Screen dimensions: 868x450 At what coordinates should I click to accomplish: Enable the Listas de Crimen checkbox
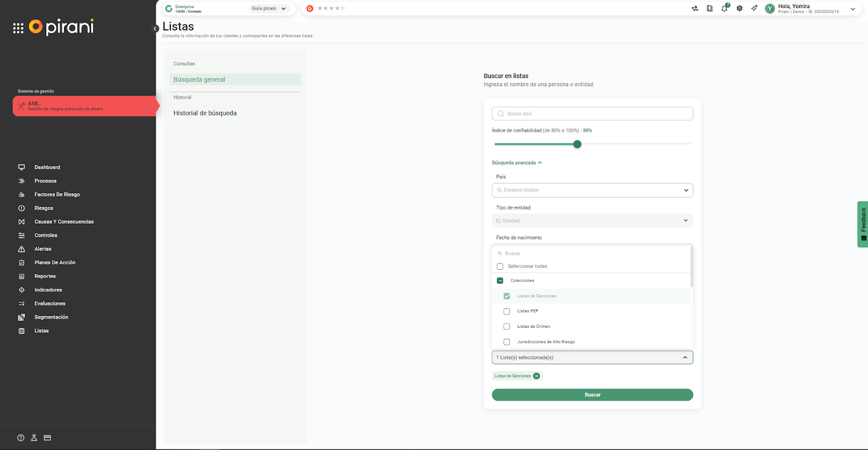(507, 327)
